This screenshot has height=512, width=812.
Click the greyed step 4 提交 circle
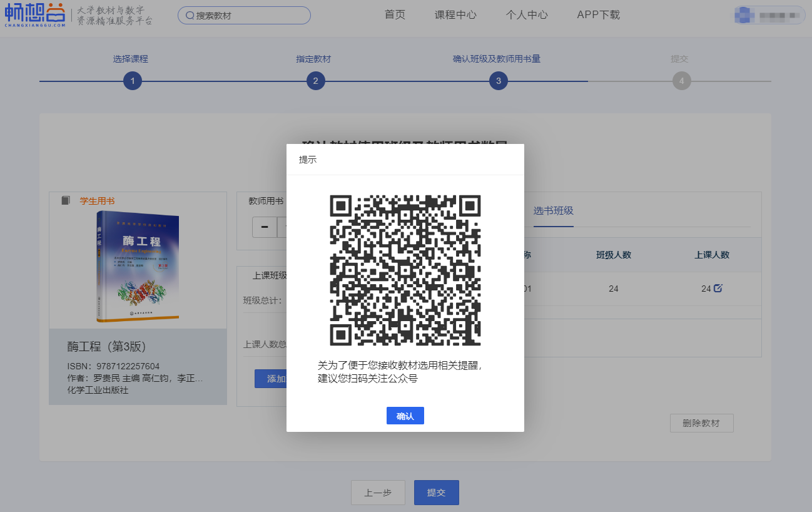(x=681, y=81)
